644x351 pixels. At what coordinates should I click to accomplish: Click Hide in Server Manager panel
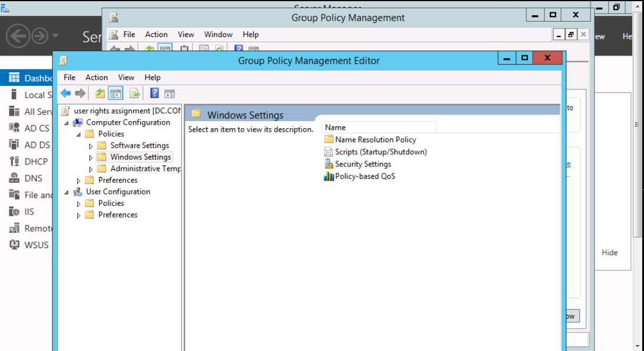pyautogui.click(x=609, y=253)
